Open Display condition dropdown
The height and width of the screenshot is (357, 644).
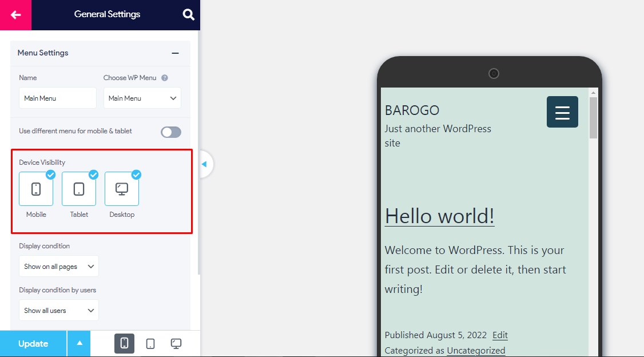[58, 266]
